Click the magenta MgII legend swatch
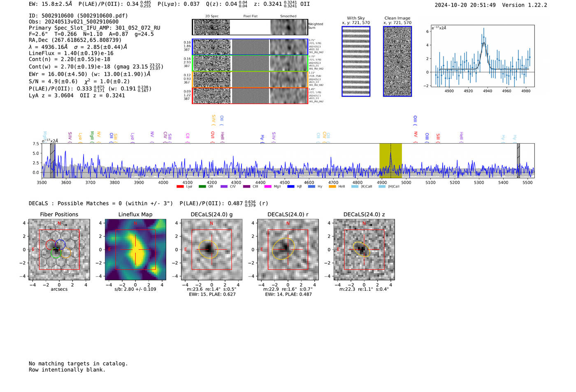 (268, 187)
